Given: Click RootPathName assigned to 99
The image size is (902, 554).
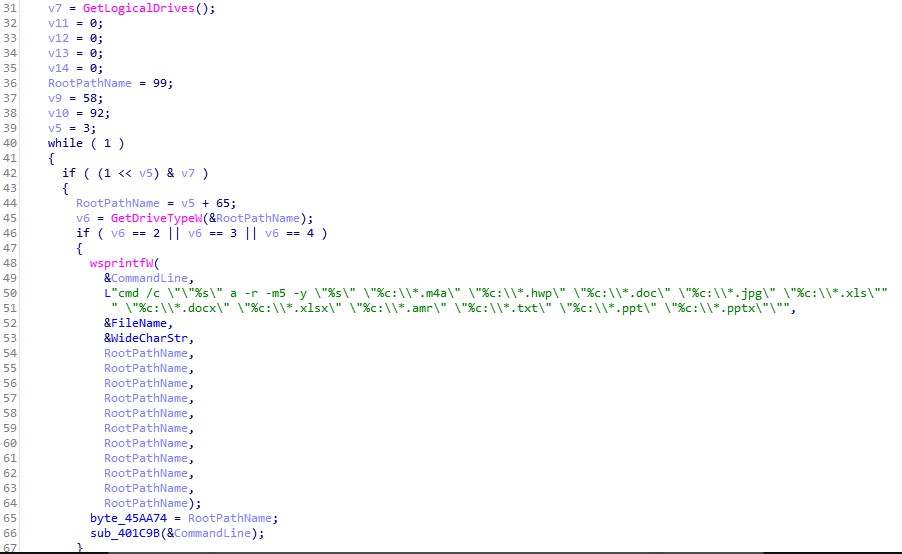Looking at the screenshot, I should point(90,83).
